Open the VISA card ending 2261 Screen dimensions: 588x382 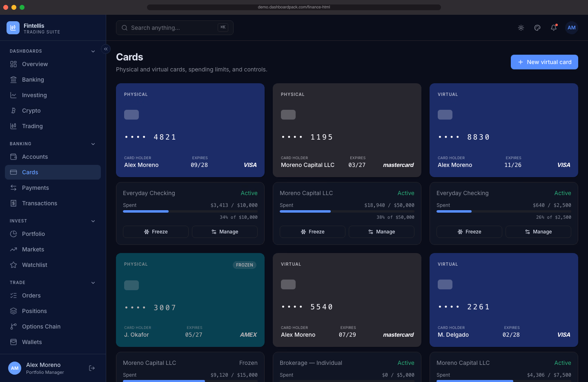click(x=504, y=300)
